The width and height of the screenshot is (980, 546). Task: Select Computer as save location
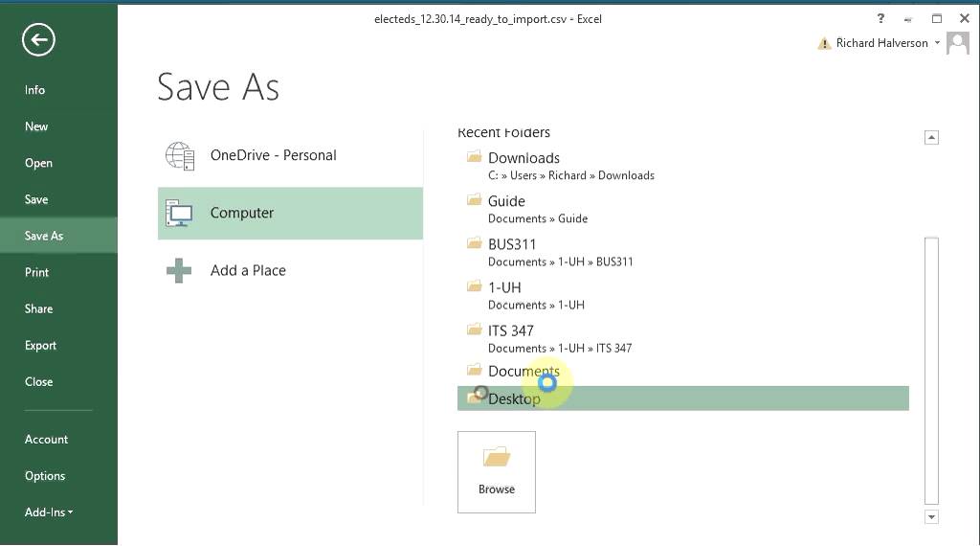click(290, 214)
